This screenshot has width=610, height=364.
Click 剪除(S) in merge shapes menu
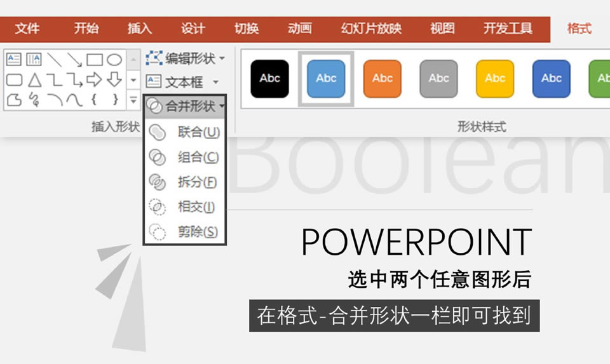coord(184,233)
